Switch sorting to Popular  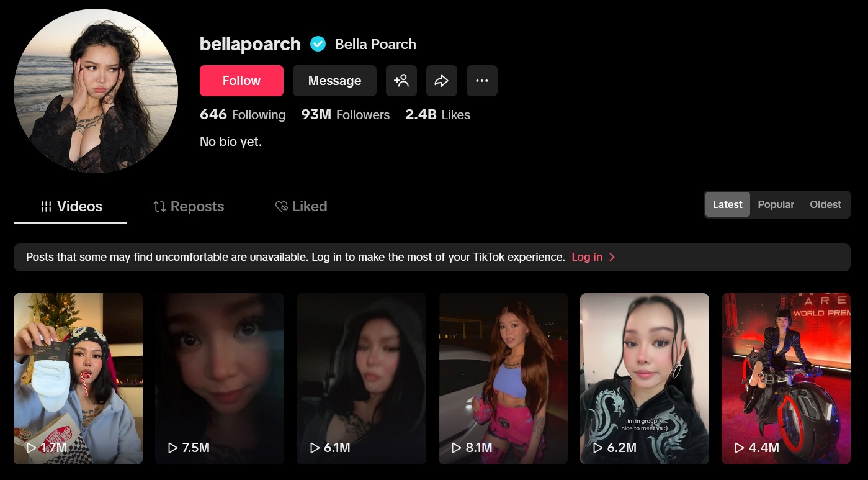click(776, 204)
